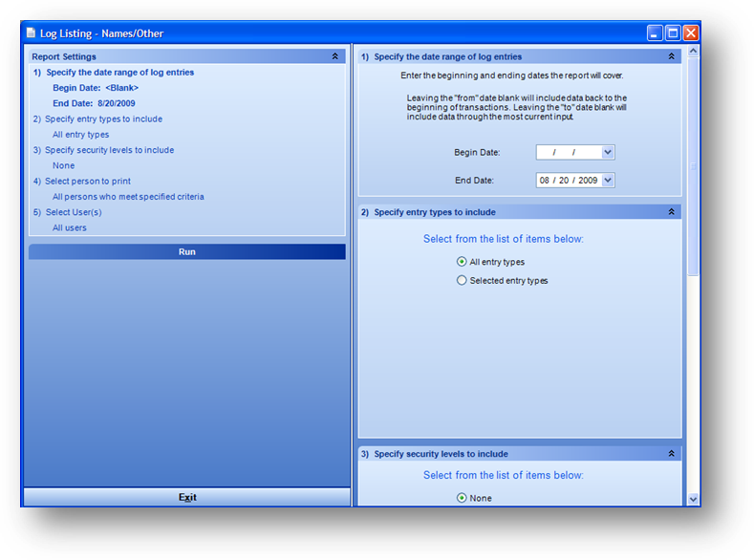Click All entry types in Report Settings

coord(81,134)
